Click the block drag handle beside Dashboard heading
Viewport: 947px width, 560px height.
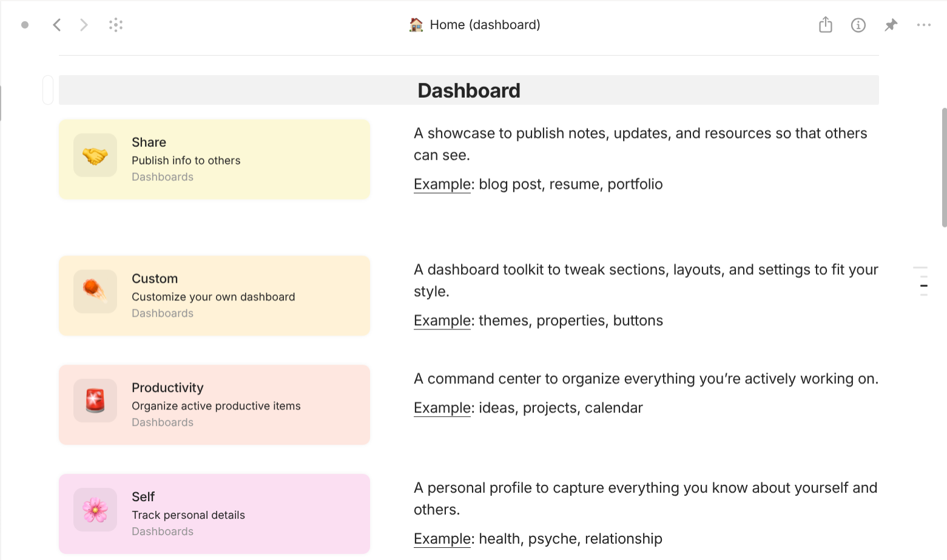tap(47, 89)
